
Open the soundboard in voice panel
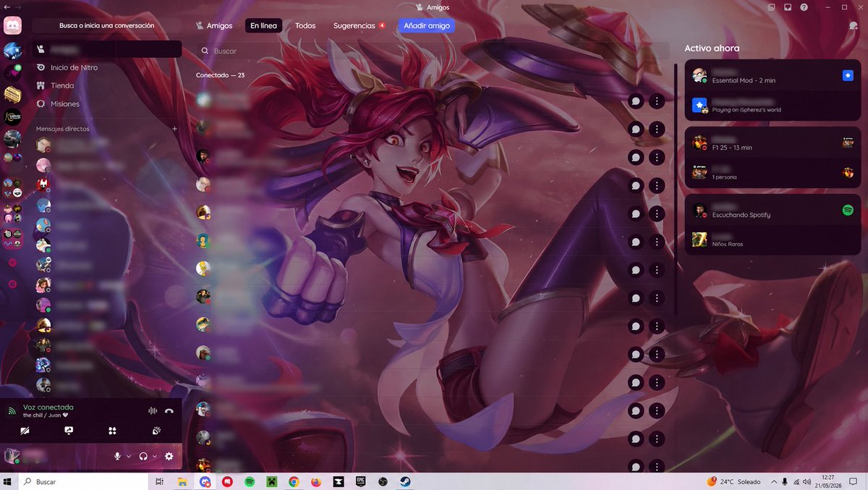pos(156,431)
